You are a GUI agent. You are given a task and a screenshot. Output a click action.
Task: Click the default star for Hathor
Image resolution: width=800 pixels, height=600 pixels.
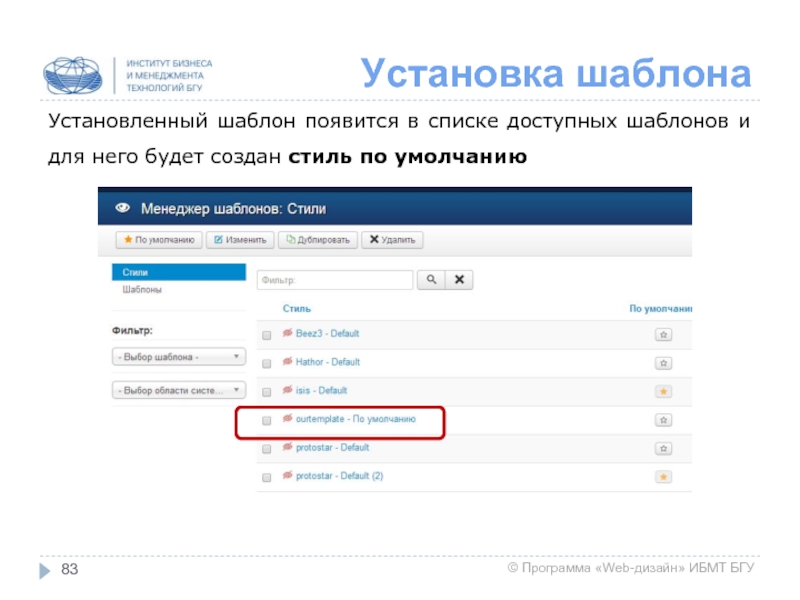[x=663, y=364]
